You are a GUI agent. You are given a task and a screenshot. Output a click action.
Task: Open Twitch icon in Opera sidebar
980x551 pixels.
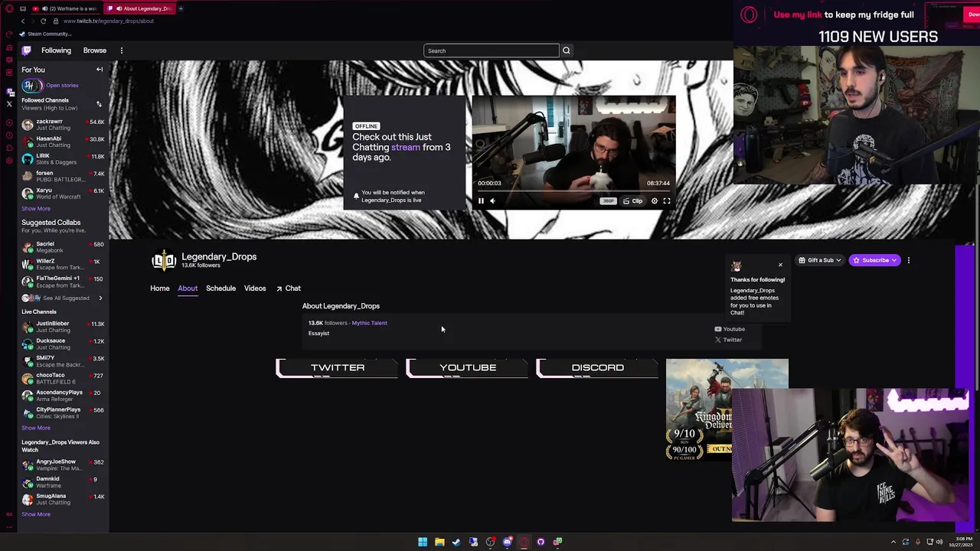pos(10,92)
